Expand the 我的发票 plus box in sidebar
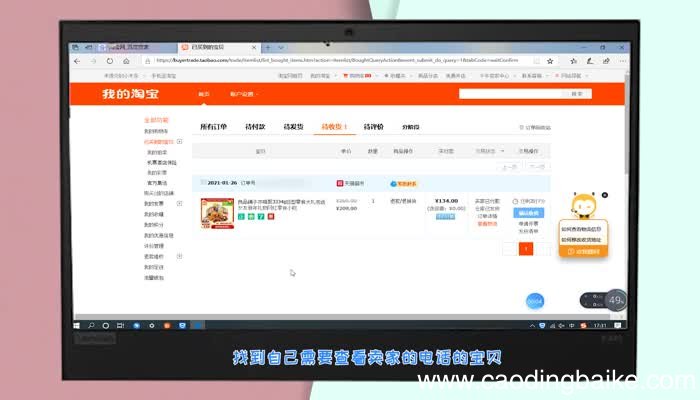 tap(179, 203)
